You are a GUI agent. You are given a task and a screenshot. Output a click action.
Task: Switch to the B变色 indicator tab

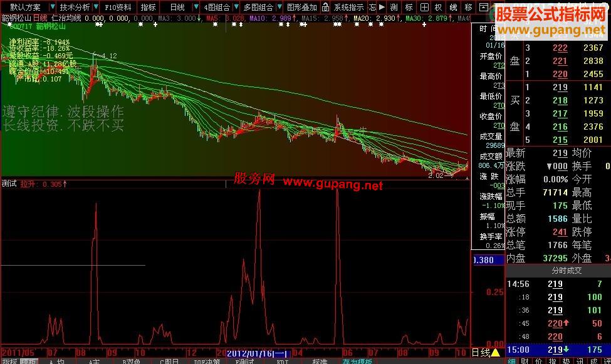point(131,361)
